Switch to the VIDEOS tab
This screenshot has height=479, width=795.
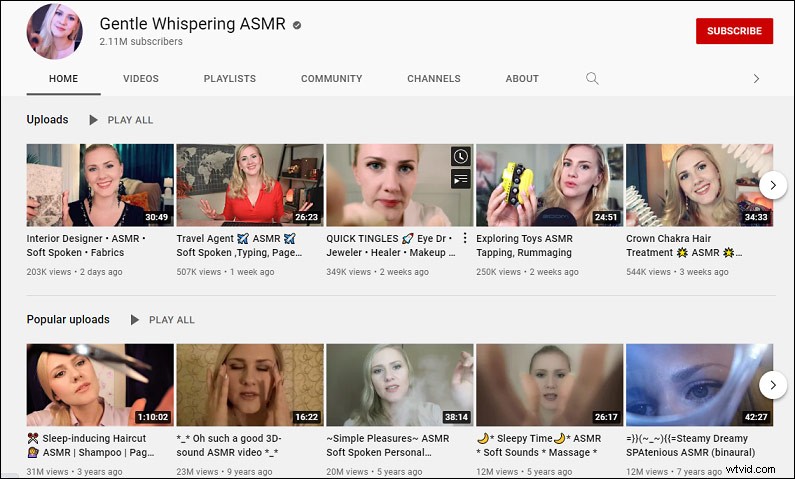tap(141, 79)
